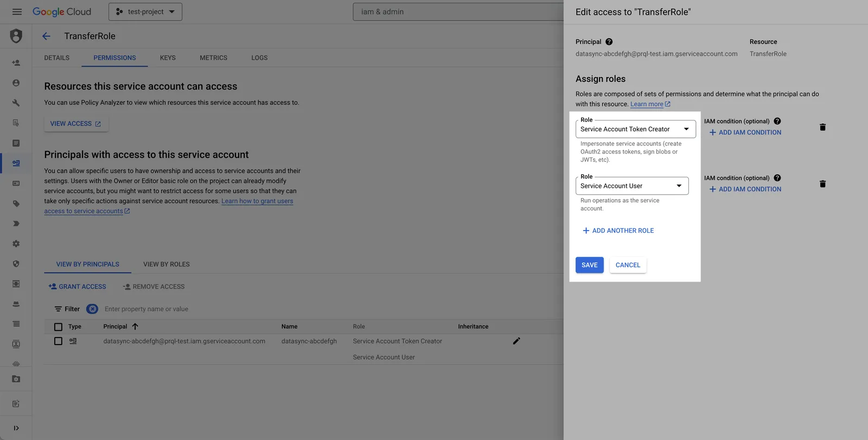This screenshot has width=868, height=440.
Task: Switch to the METRICS tab
Action: pyautogui.click(x=213, y=58)
